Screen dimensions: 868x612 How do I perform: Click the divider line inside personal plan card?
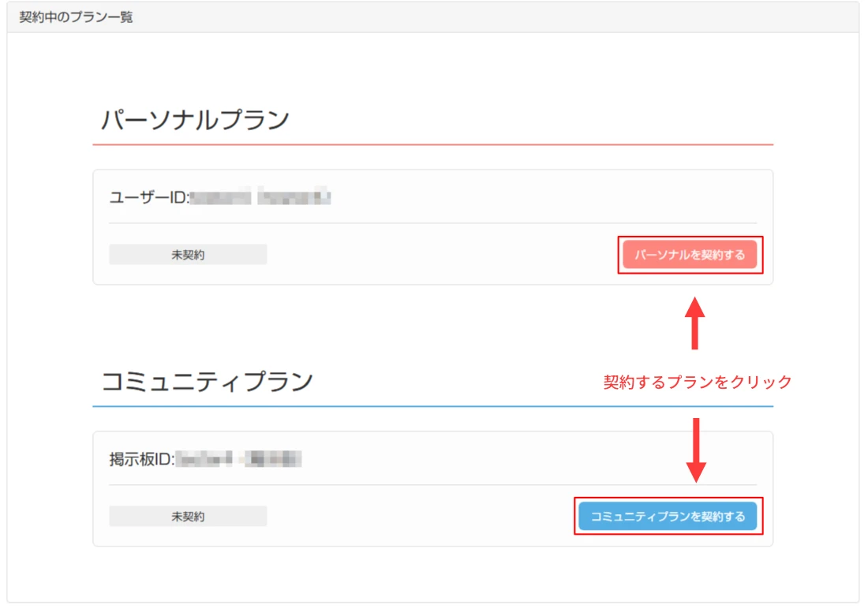pos(432,223)
